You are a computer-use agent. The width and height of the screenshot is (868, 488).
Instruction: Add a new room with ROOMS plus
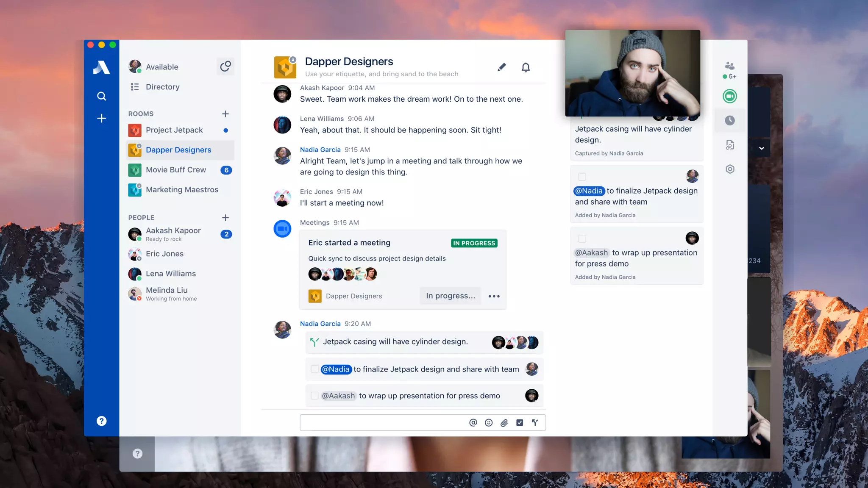pyautogui.click(x=225, y=114)
